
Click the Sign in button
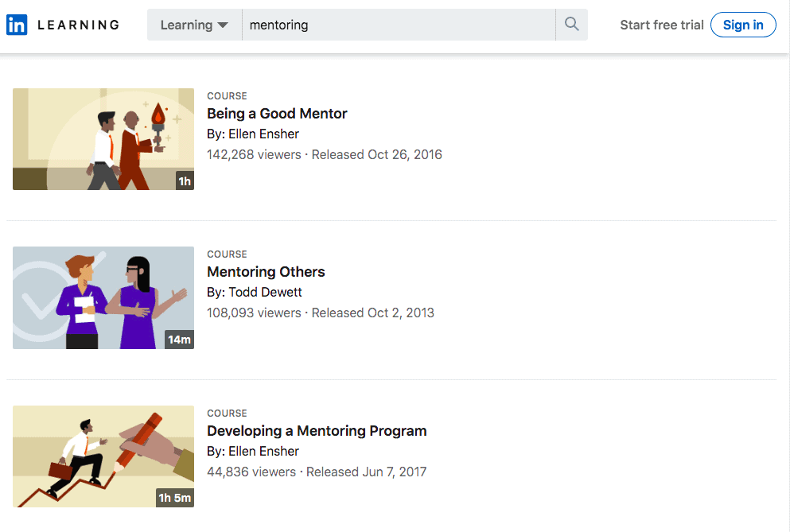(x=743, y=25)
